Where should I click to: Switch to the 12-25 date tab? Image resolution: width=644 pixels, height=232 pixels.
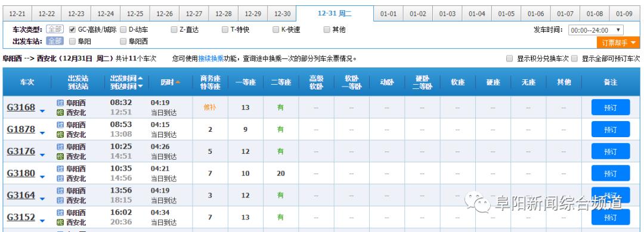click(135, 14)
